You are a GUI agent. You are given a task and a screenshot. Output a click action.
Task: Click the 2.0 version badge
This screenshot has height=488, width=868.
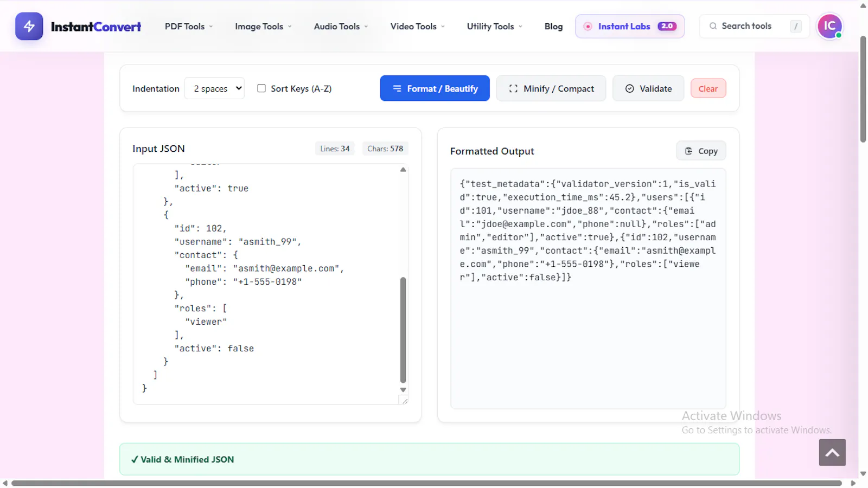[x=667, y=26]
